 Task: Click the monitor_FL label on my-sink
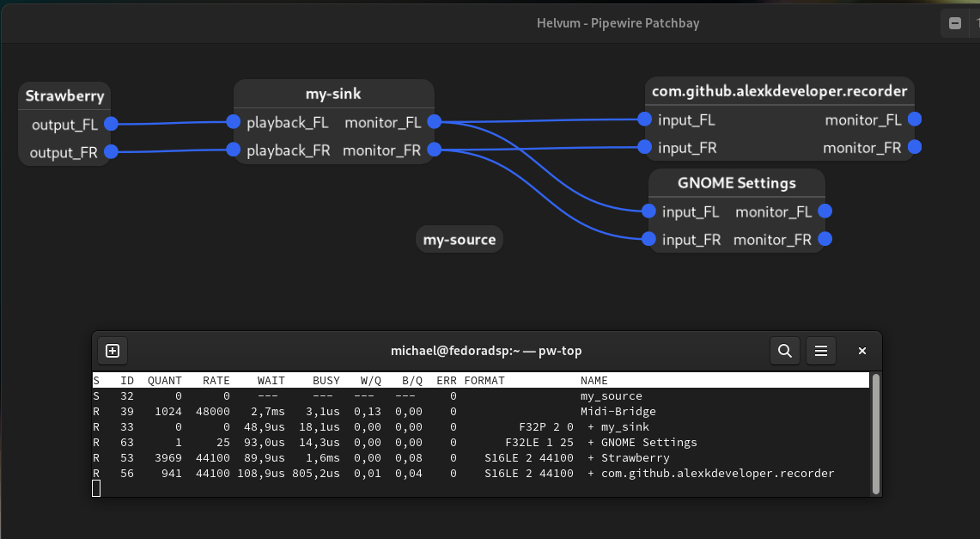point(382,123)
